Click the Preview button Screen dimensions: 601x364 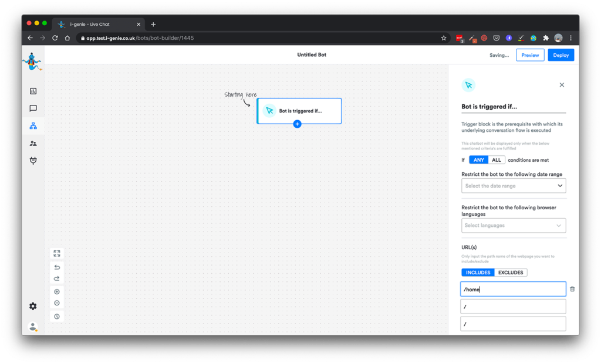pos(530,55)
